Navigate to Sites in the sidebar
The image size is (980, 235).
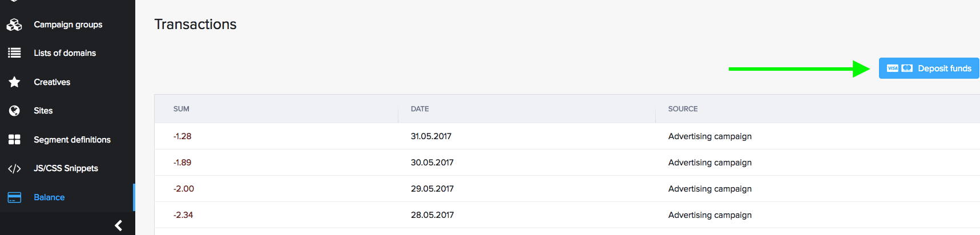43,111
